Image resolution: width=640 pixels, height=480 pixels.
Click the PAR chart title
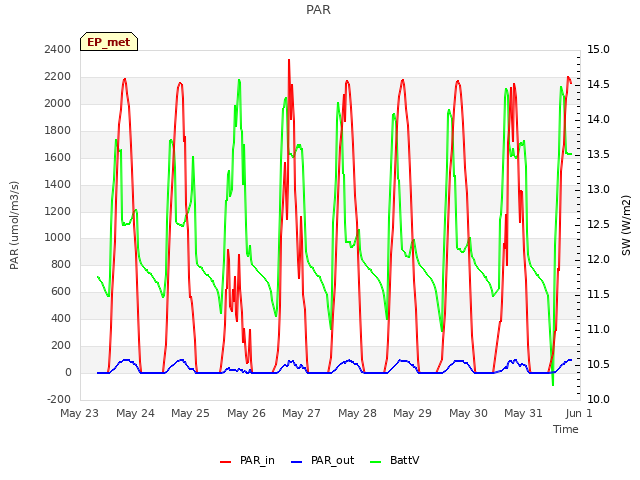[x=318, y=9]
